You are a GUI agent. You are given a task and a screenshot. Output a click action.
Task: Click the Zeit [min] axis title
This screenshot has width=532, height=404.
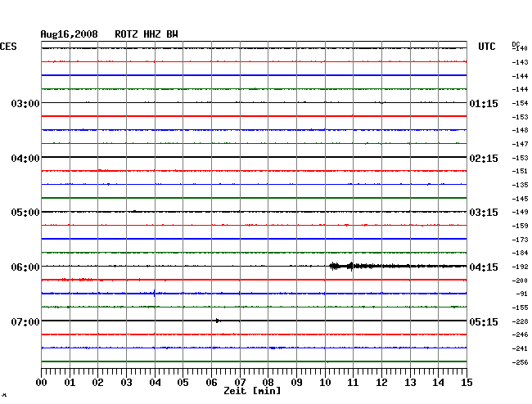[252, 391]
